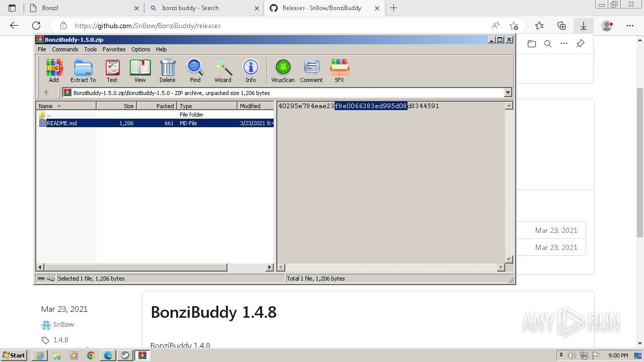Run Test on the archive
The height and width of the screenshot is (362, 644).
click(x=112, y=70)
